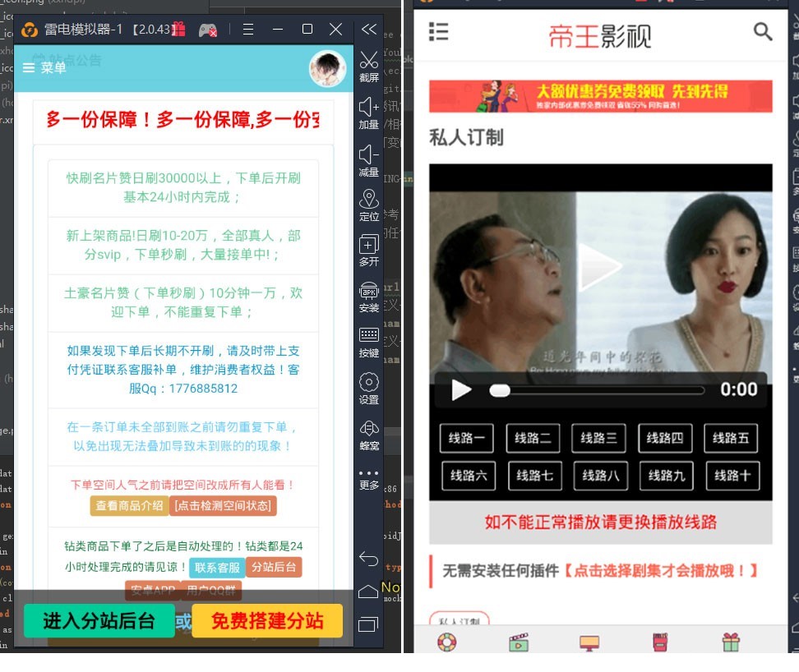Click monitor TV icon in bottom nav
The image size is (799, 672).
coord(589,643)
